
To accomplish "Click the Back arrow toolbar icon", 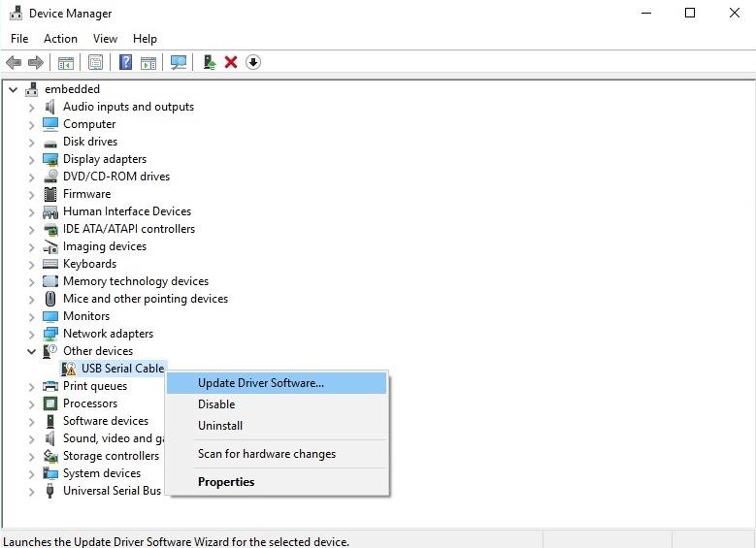I will click(x=14, y=62).
